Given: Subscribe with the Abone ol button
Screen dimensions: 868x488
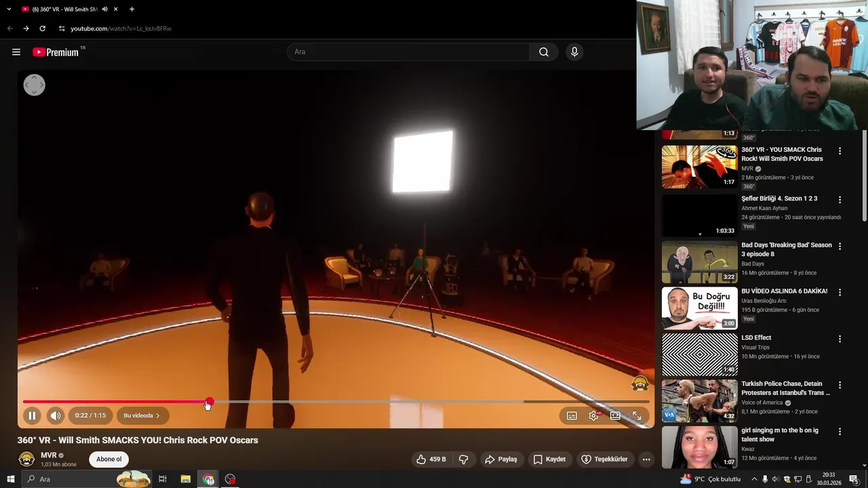Looking at the screenshot, I should coord(108,459).
